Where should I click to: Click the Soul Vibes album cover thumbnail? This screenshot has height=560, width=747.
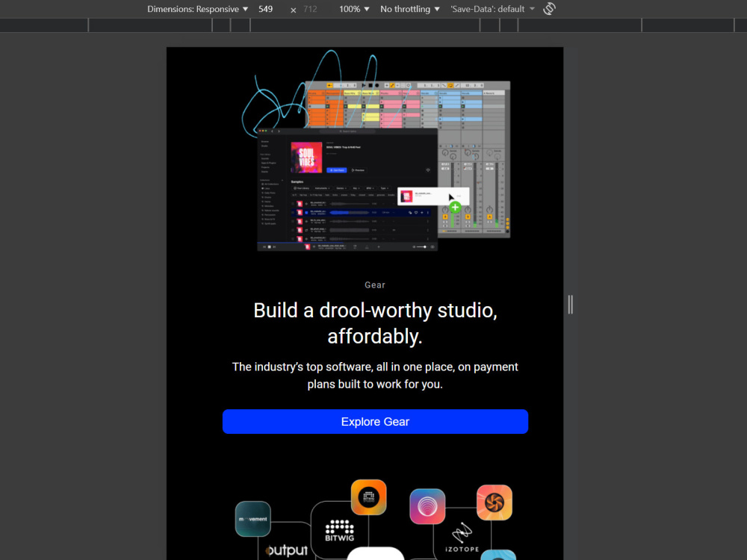point(306,158)
